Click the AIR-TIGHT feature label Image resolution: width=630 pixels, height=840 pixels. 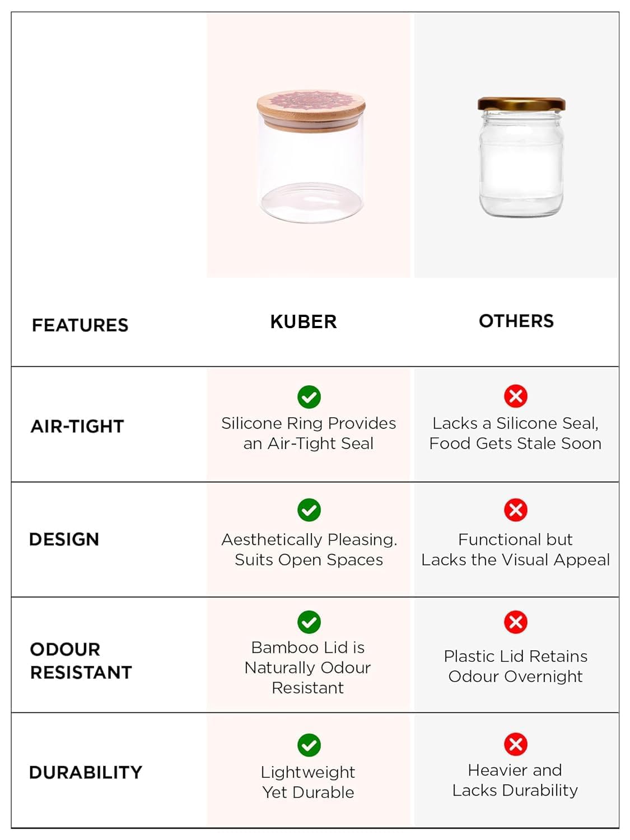point(77,426)
